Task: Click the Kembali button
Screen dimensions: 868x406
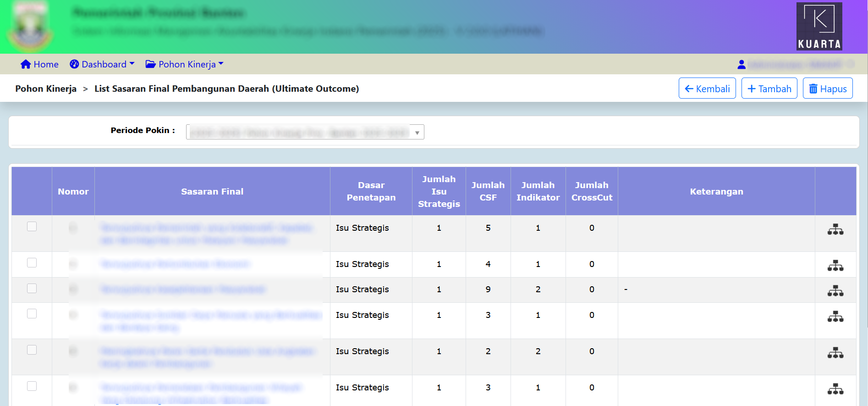Action: click(x=707, y=89)
